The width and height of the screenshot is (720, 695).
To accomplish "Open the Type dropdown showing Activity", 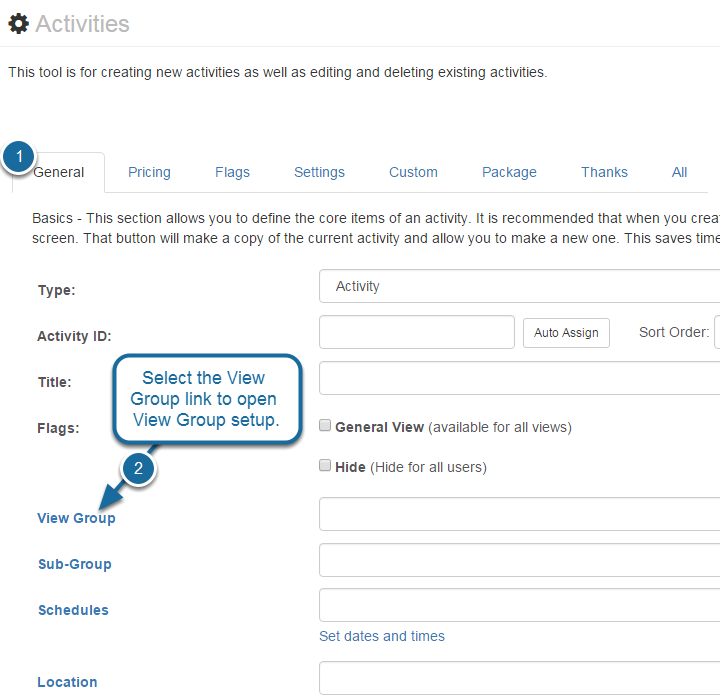I will 519,286.
